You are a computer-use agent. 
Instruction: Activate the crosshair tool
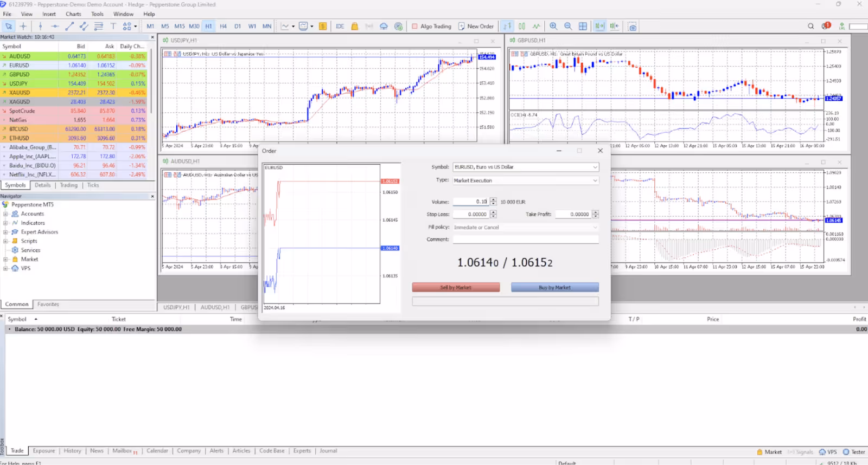click(x=23, y=26)
